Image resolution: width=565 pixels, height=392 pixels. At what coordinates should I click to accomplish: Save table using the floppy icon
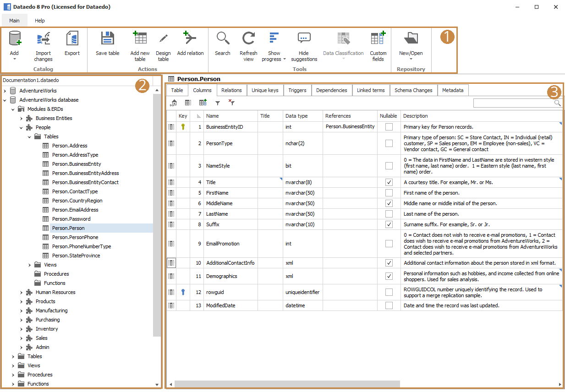pyautogui.click(x=108, y=38)
